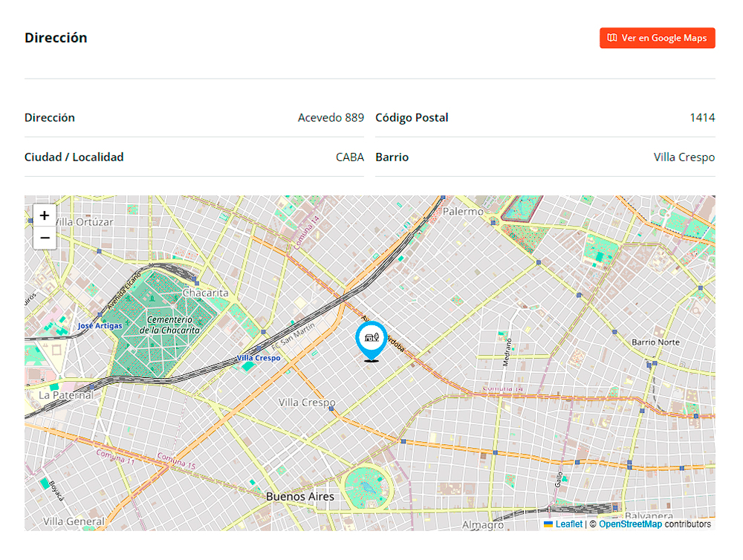The width and height of the screenshot is (743, 560).
Task: Click the map icon inside Google Maps button
Action: [612, 38]
